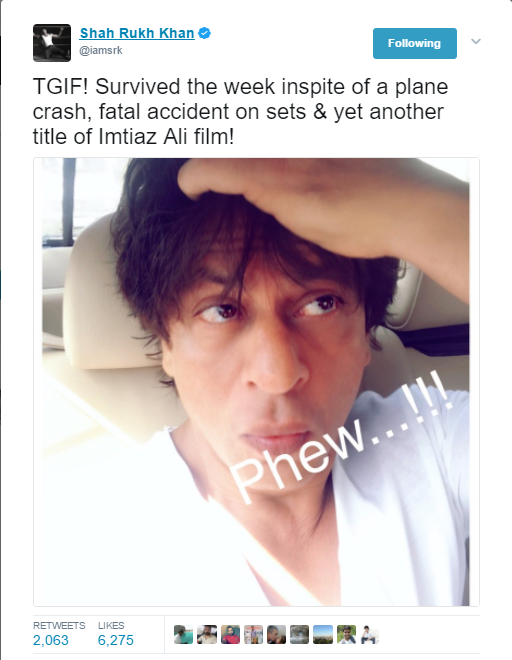Open the attached selfie photo
Image resolution: width=512 pixels, height=660 pixels.
tap(256, 382)
